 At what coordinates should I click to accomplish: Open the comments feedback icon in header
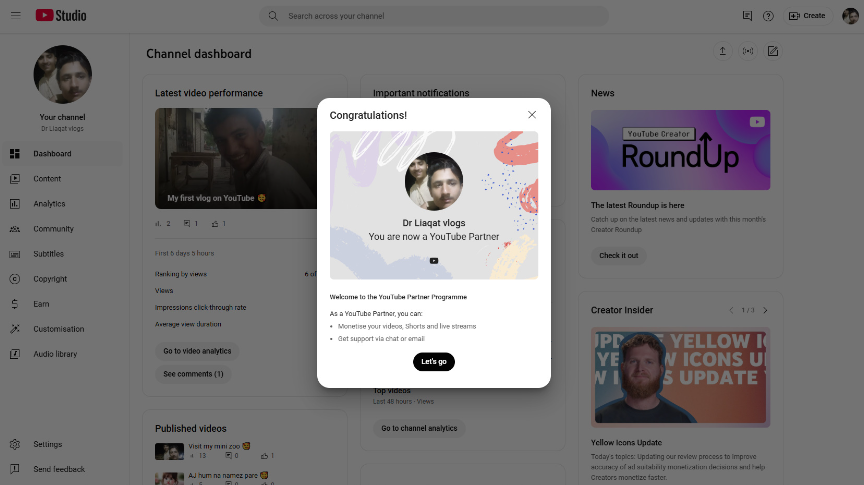pos(747,16)
